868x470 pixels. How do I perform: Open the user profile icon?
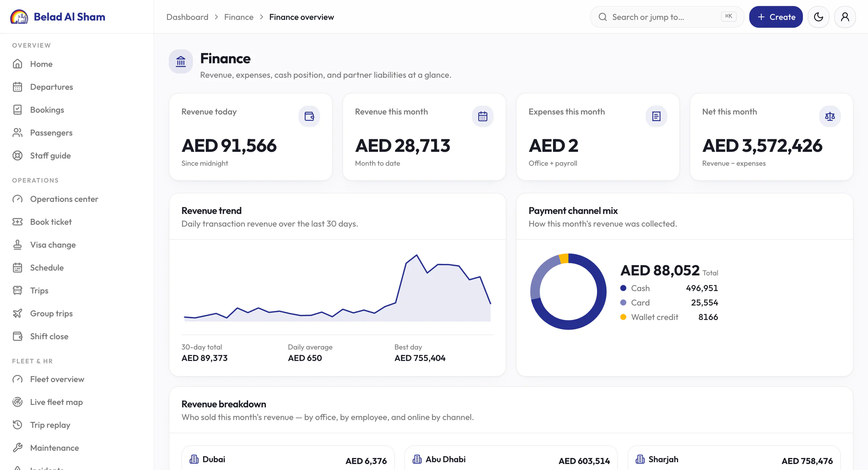845,17
